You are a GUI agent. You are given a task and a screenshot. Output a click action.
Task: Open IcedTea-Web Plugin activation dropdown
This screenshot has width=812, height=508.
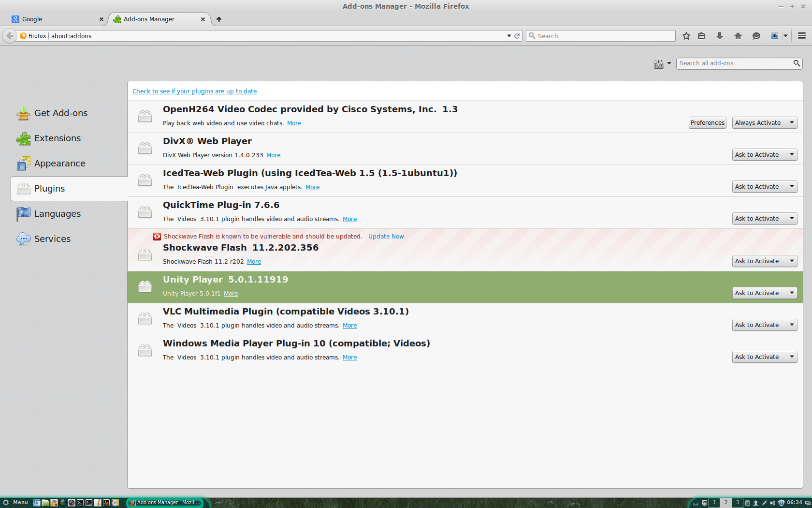click(x=765, y=187)
